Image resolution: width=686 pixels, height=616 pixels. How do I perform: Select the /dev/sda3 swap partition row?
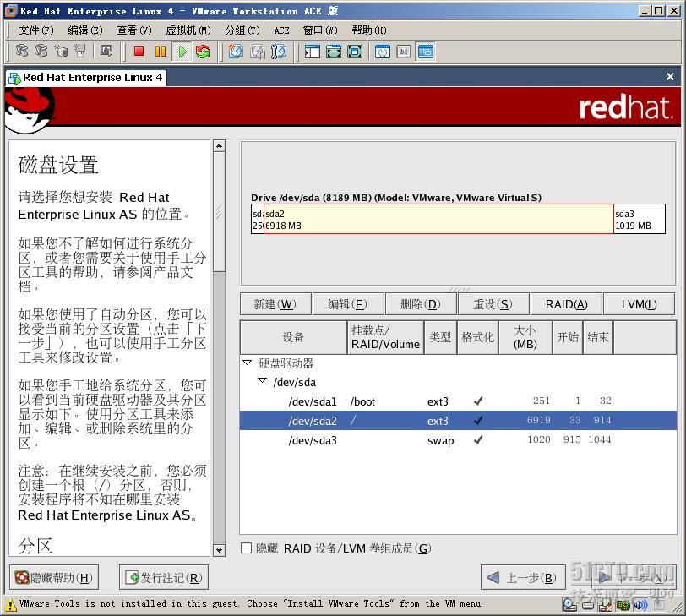[x=458, y=439]
